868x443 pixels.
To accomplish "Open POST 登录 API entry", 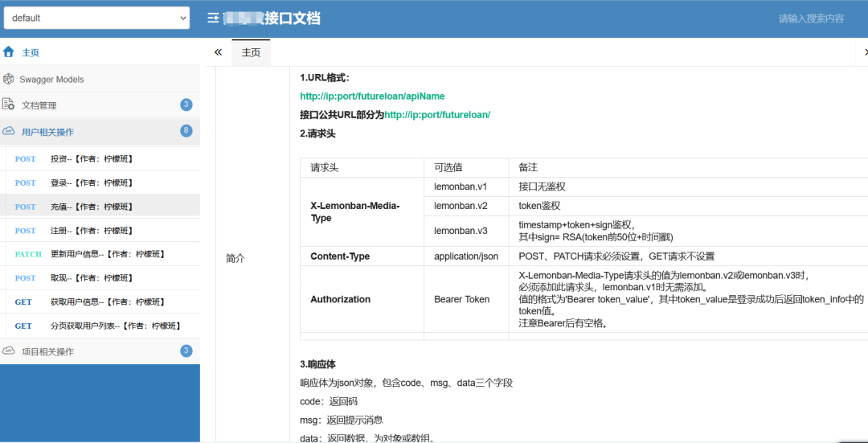I will tap(100, 183).
